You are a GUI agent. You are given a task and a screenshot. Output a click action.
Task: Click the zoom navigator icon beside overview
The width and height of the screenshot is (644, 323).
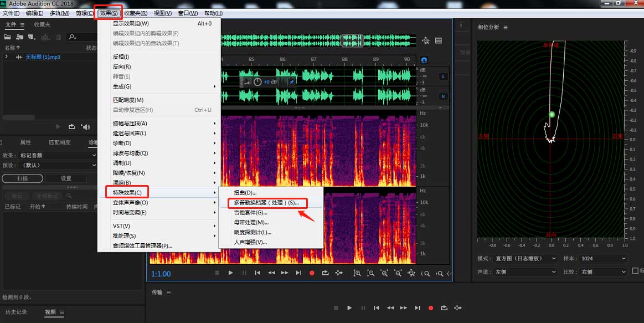pos(425,40)
